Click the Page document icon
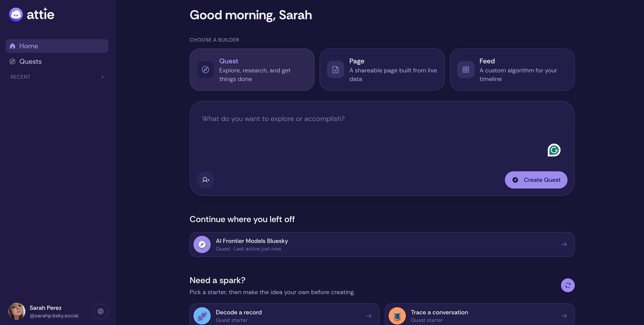Screen dimensions: 644x325 click(x=335, y=70)
